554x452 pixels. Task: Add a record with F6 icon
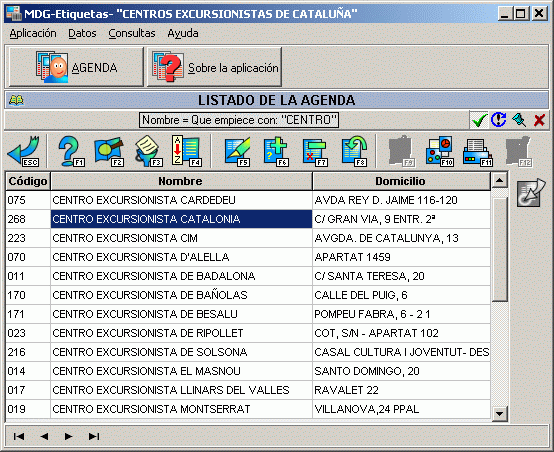tap(276, 152)
